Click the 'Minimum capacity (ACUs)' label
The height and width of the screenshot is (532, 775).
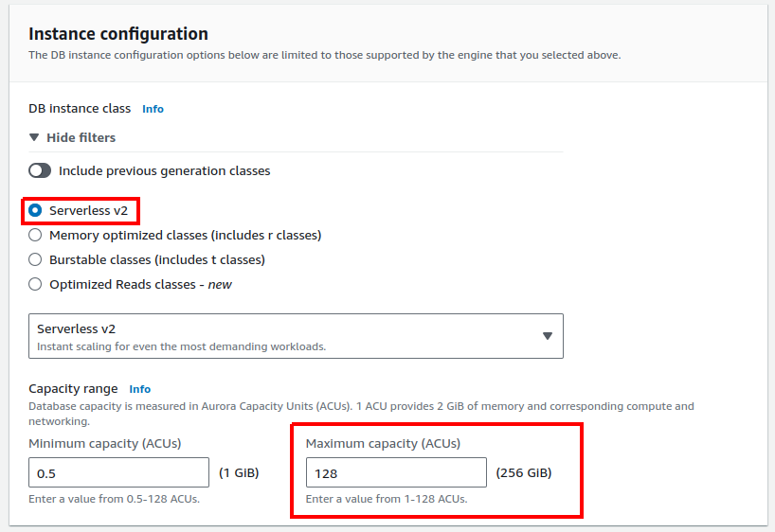click(105, 444)
